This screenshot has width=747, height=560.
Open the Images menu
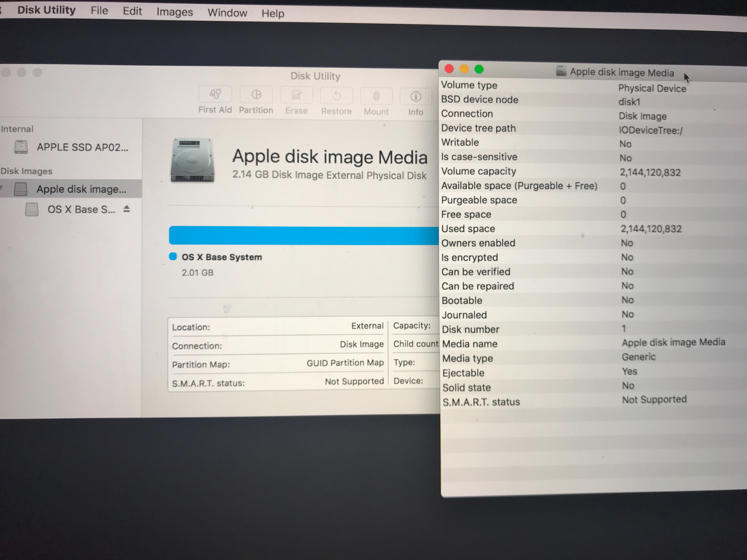pyautogui.click(x=175, y=12)
